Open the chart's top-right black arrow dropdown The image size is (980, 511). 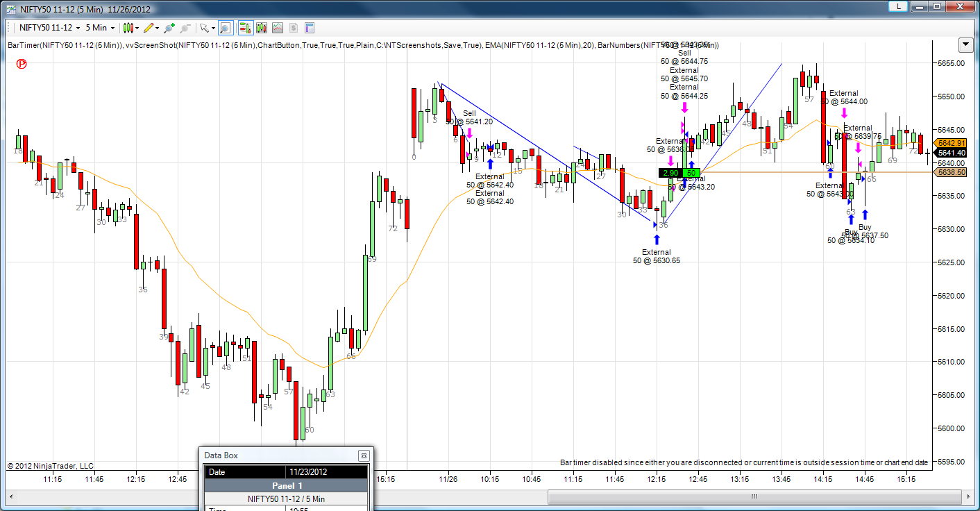click(965, 45)
